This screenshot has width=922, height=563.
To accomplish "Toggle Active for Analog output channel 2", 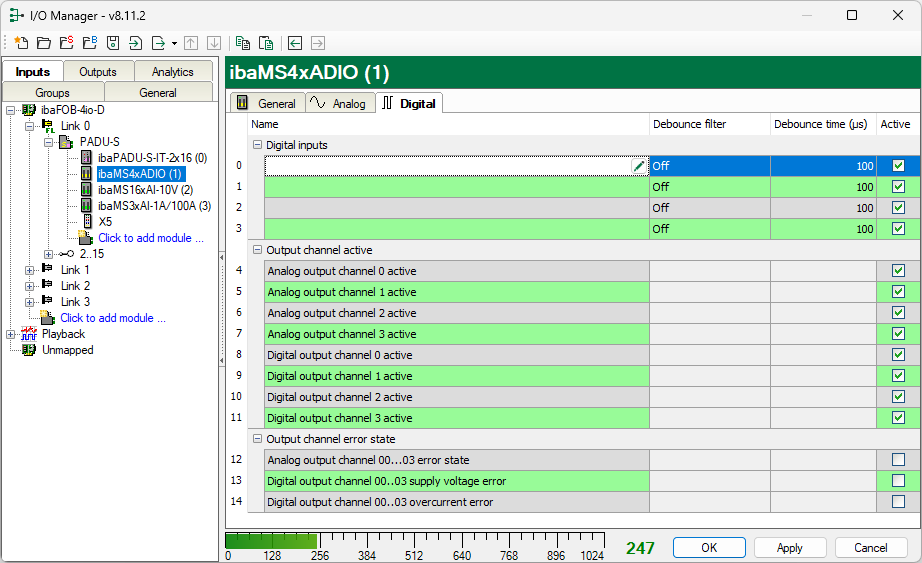I will point(898,313).
